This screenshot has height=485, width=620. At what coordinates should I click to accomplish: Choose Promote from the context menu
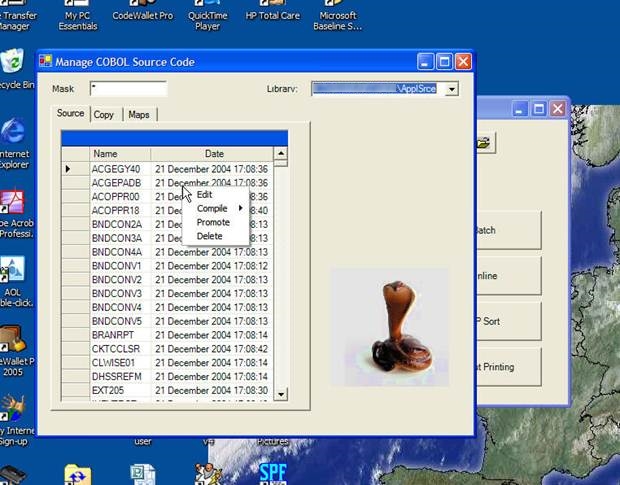[215, 222]
